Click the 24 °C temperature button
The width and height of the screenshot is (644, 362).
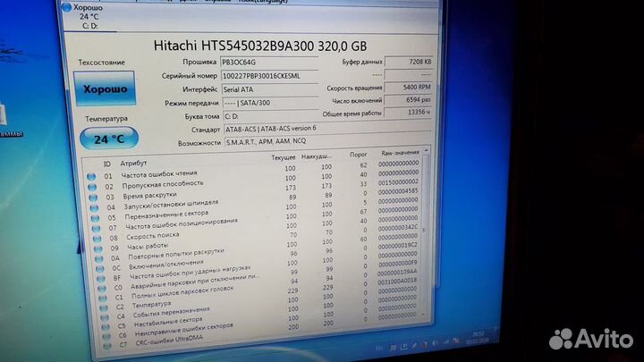[109, 139]
